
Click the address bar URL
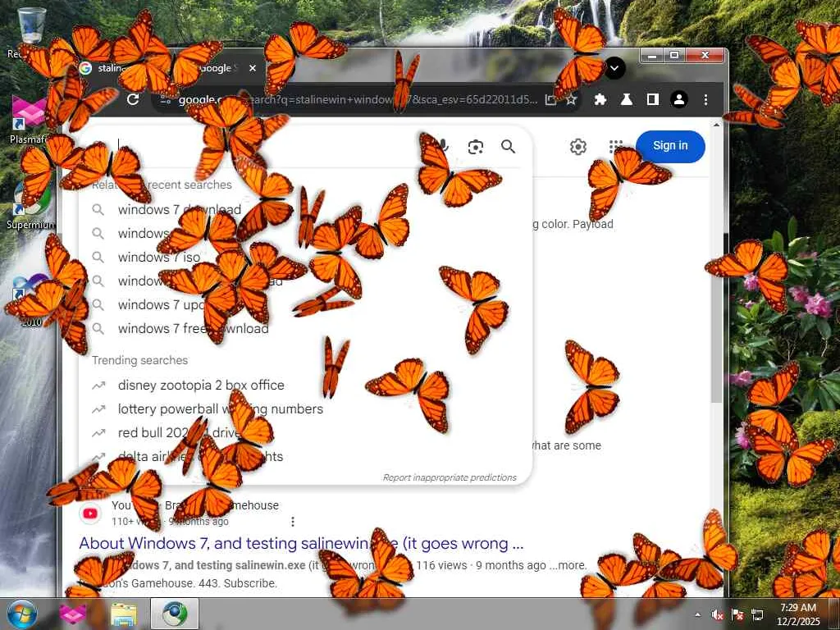click(x=358, y=99)
